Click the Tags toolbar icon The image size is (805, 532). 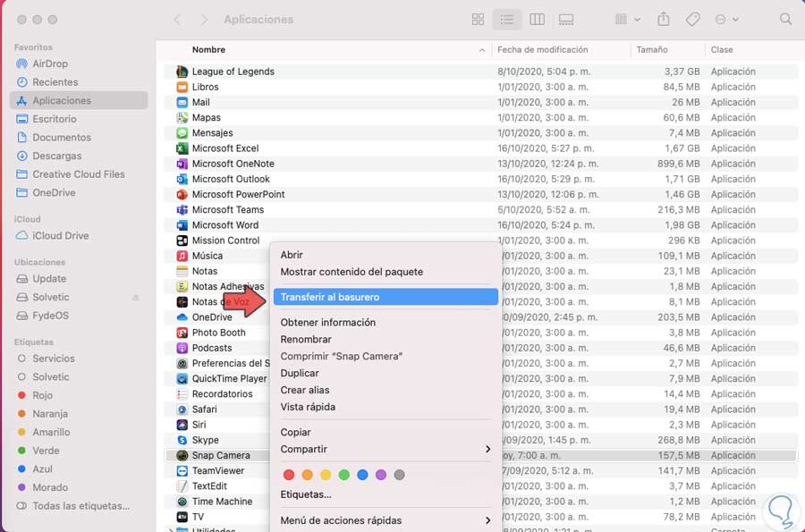692,20
